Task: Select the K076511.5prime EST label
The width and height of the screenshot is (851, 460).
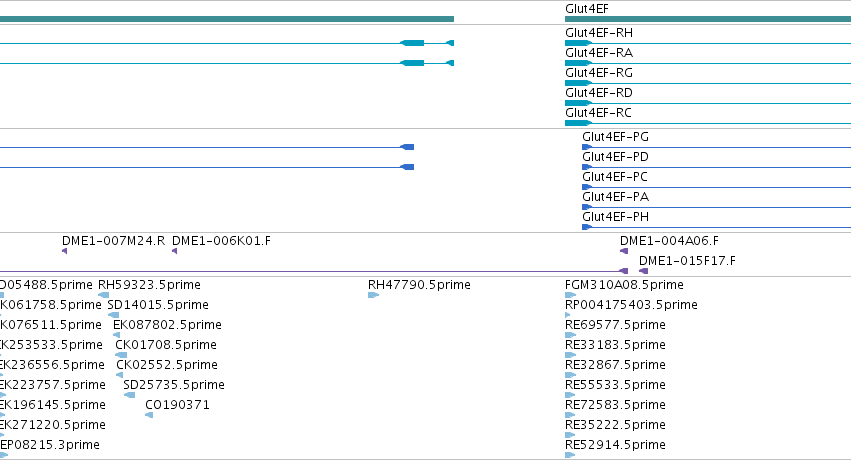Action: 51,325
